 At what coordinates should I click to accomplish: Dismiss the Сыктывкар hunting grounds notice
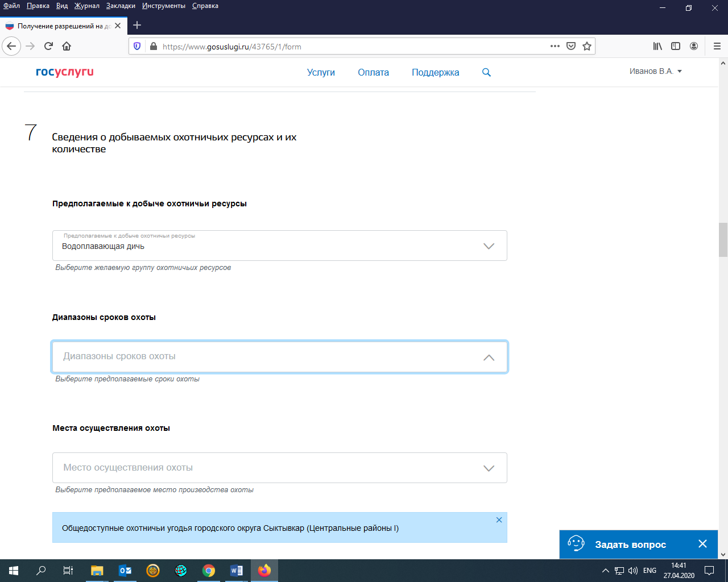[x=499, y=520]
